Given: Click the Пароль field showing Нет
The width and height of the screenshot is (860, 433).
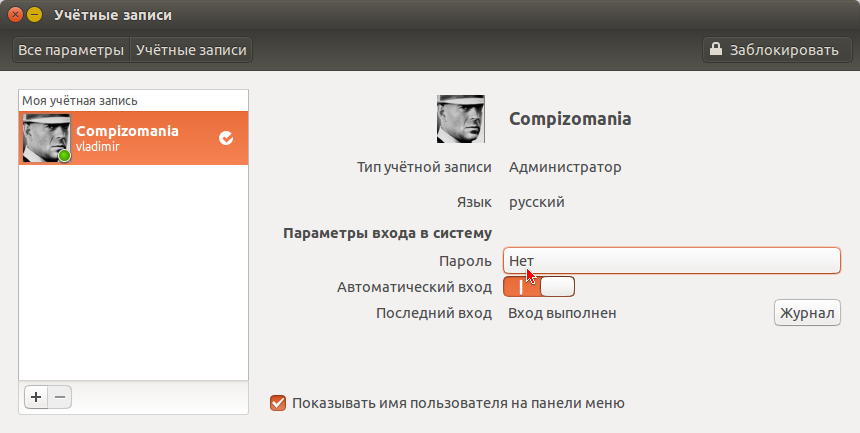Looking at the screenshot, I should pyautogui.click(x=672, y=261).
